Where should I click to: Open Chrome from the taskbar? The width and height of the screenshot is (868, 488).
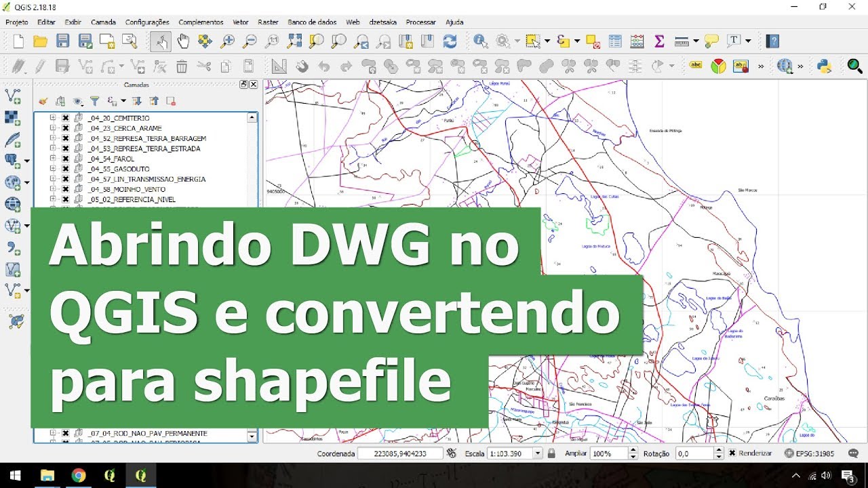click(79, 476)
